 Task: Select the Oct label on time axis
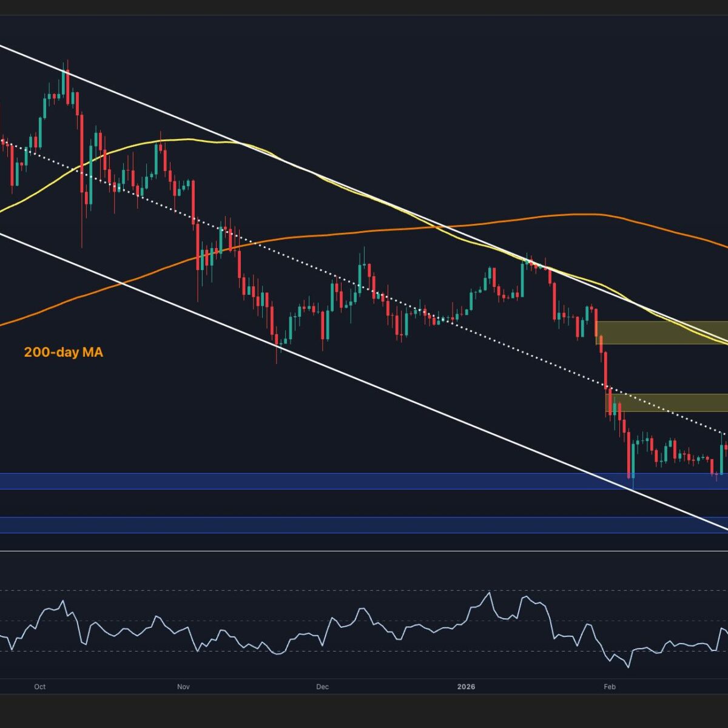[39, 687]
